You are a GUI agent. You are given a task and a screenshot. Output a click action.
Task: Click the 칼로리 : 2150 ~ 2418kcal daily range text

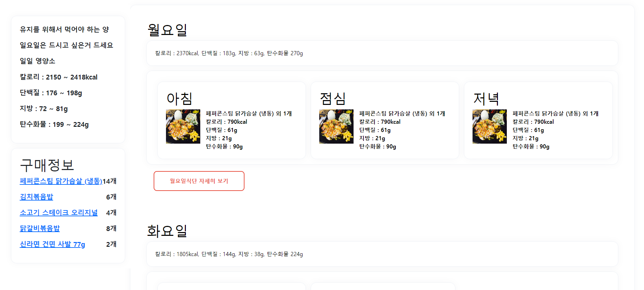coord(59,77)
